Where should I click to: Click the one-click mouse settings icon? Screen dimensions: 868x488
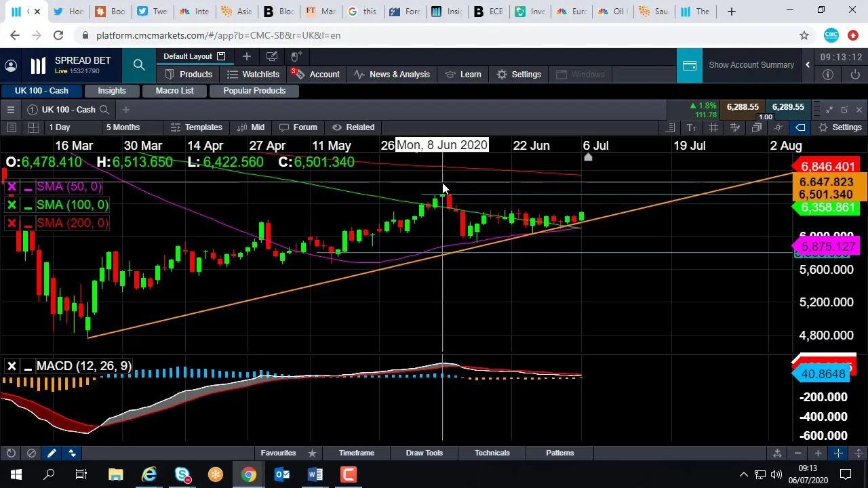point(296,56)
